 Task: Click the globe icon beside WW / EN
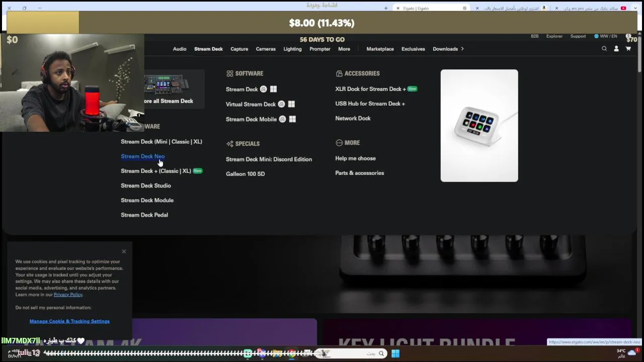(x=596, y=36)
